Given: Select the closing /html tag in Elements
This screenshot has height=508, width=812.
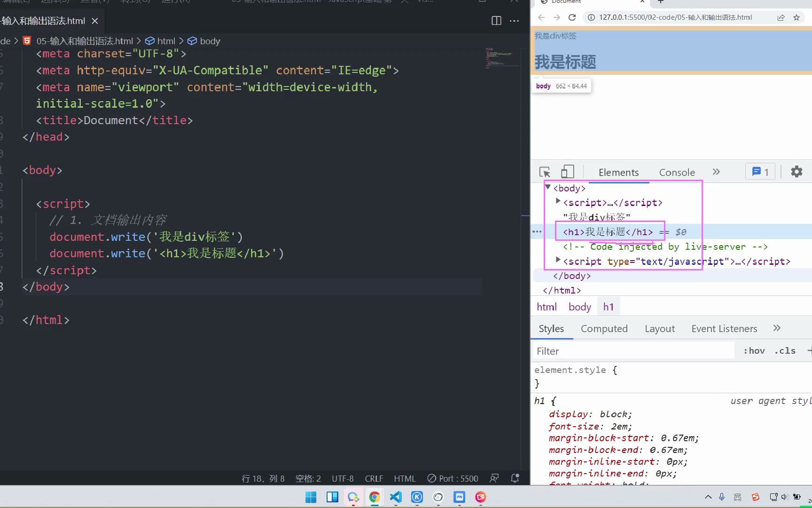Looking at the screenshot, I should coord(562,291).
